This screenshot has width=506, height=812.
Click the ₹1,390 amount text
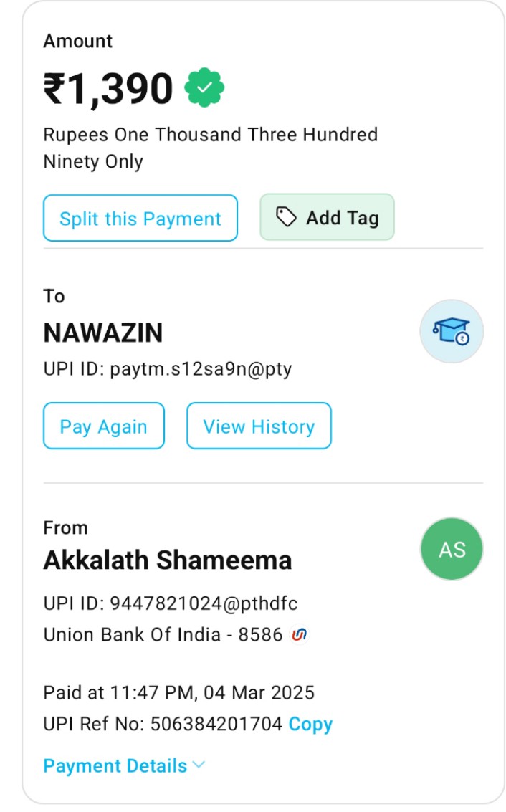[108, 89]
